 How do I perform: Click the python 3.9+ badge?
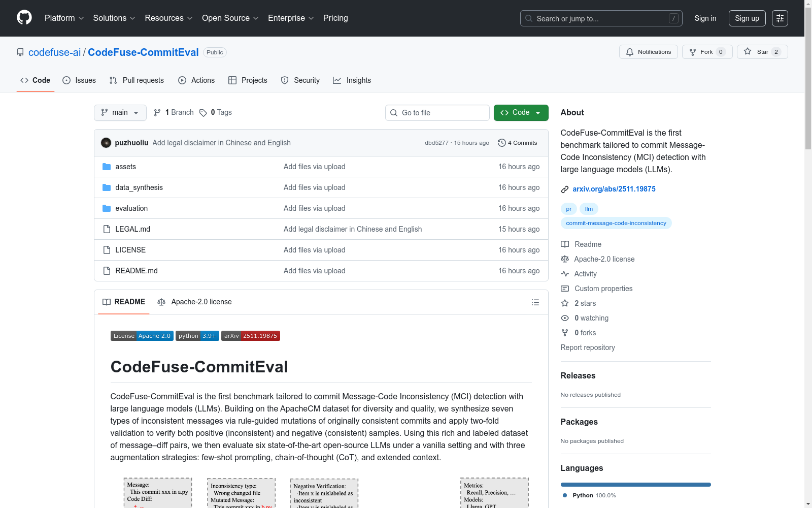197,336
